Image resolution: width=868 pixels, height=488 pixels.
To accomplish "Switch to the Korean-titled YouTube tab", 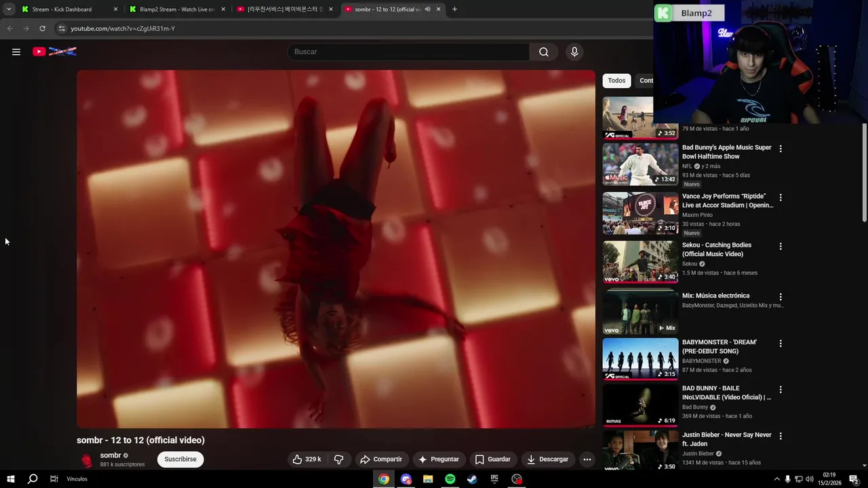I will tap(285, 9).
